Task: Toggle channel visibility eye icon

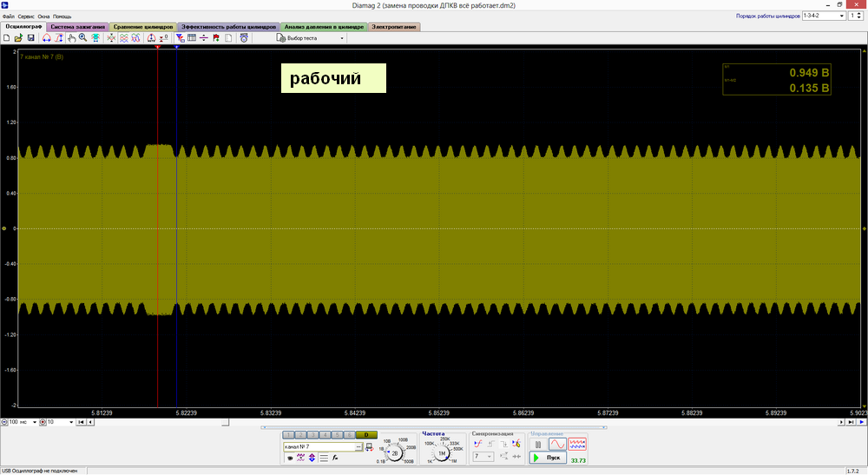Action: pos(290,458)
